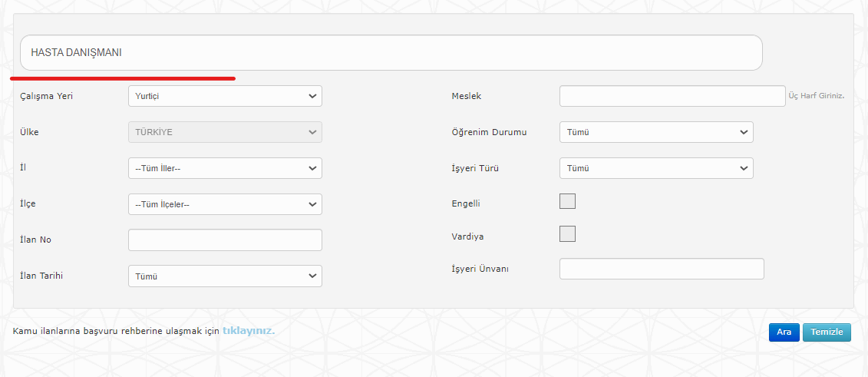Open the Çalışma Yeri dropdown
Viewport: 868px width, 377px height.
[x=225, y=96]
